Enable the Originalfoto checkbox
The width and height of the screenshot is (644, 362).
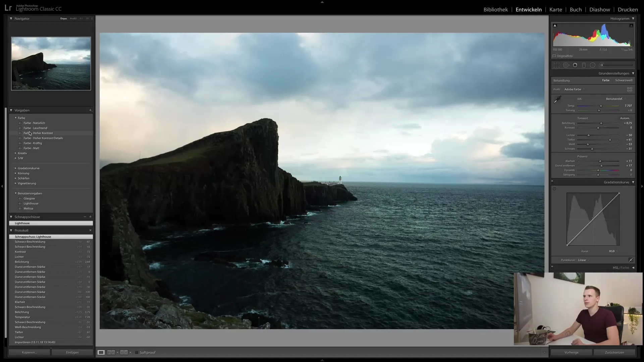pyautogui.click(x=554, y=56)
